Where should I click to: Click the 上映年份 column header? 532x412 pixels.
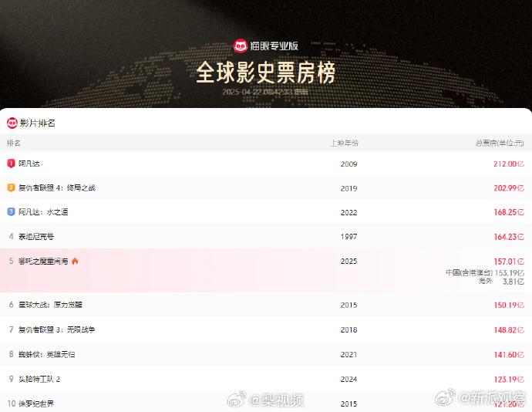[x=345, y=143]
